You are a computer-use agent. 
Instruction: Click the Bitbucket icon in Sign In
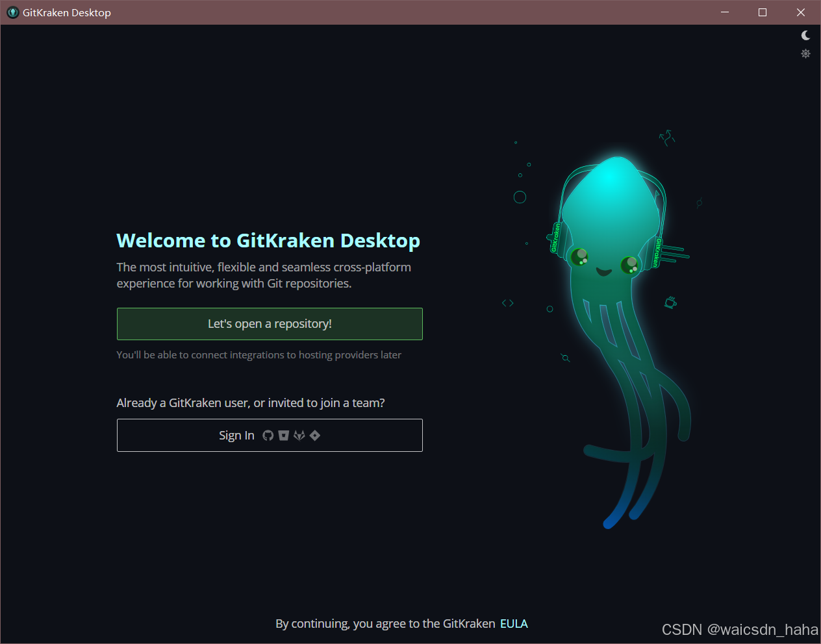click(283, 436)
